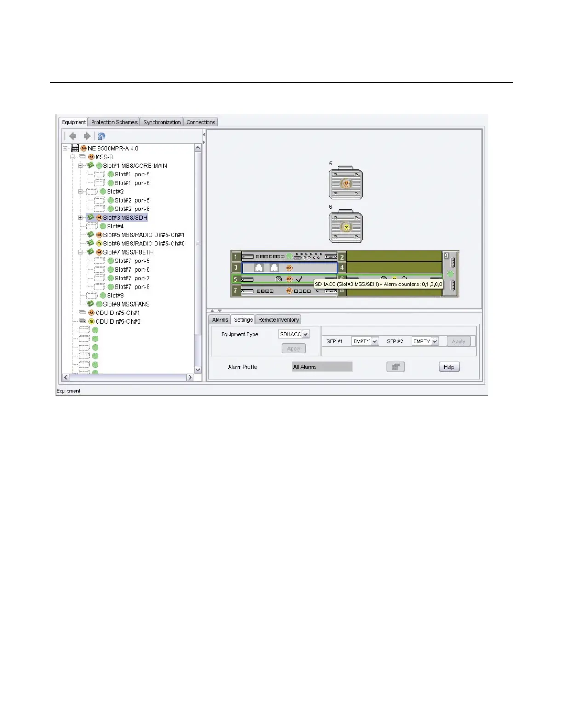
Task: Open the Connections tab
Action: (201, 122)
